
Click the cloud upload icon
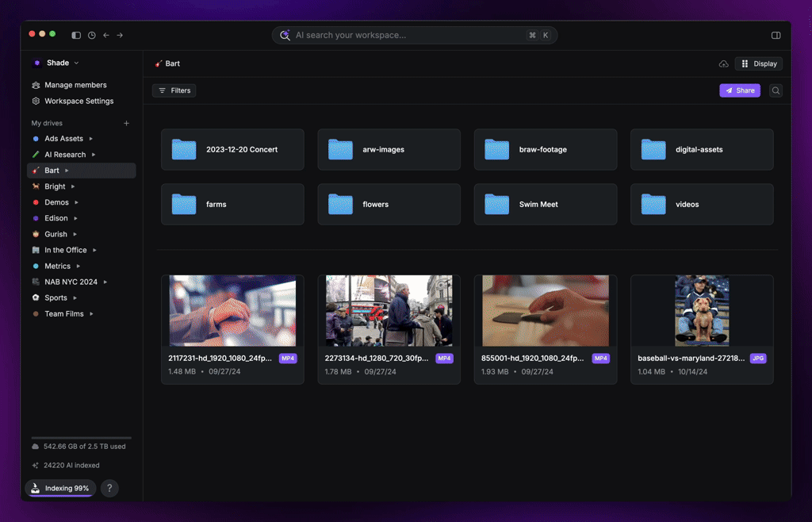(x=723, y=63)
